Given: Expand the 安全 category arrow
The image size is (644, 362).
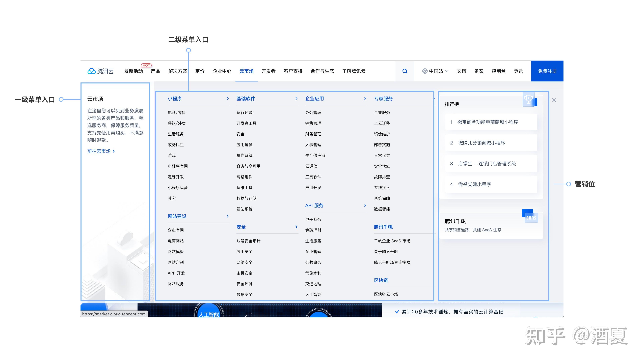Looking at the screenshot, I should point(296,227).
